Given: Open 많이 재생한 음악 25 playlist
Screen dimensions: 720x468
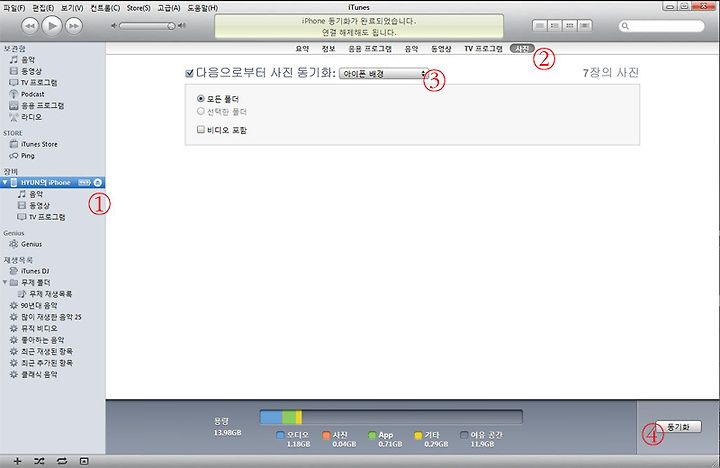Looking at the screenshot, I should (x=51, y=317).
